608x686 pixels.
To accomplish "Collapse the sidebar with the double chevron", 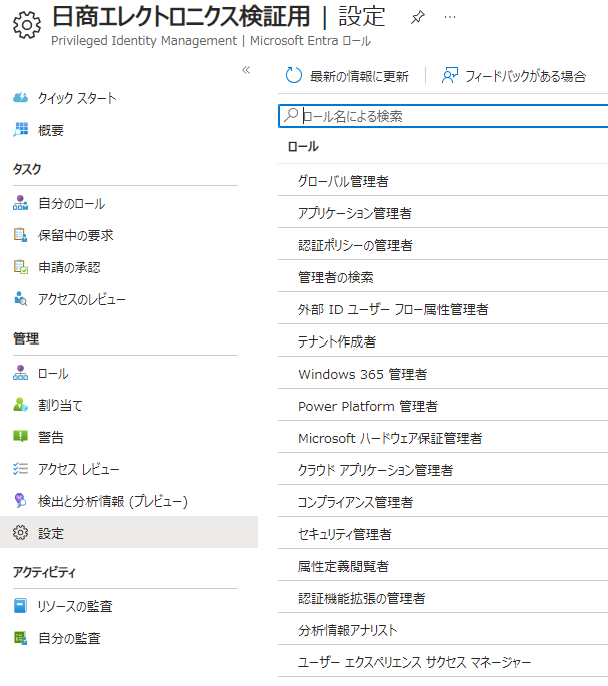I will pos(246,69).
